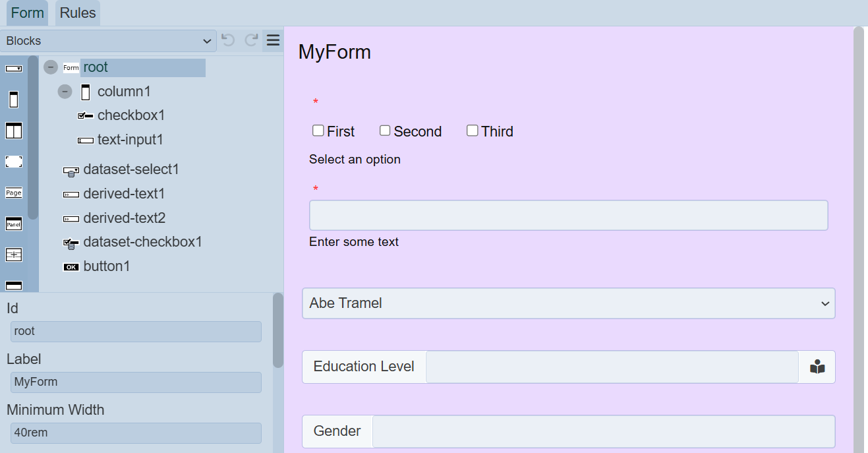Viewport: 868px width, 453px height.
Task: Pick the two-column layout block in palette
Action: pyautogui.click(x=14, y=131)
